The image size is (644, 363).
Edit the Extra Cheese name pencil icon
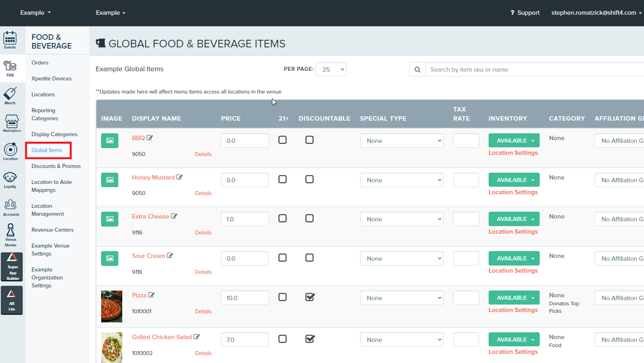(174, 216)
